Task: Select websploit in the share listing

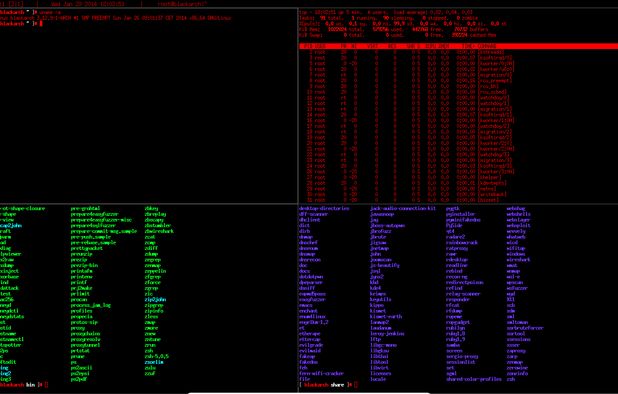Action: (x=519, y=225)
